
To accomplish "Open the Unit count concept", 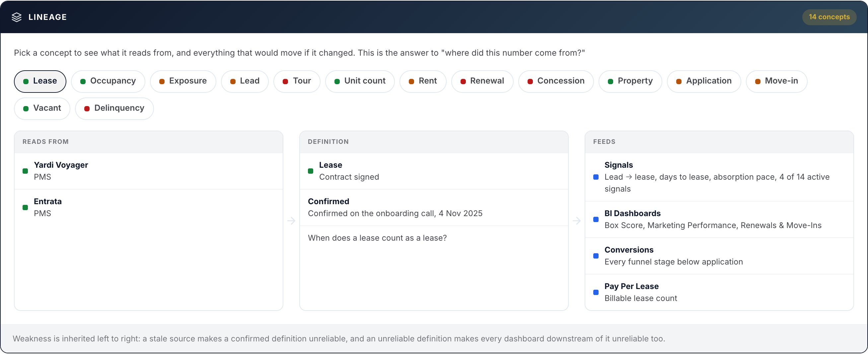I will click(360, 81).
